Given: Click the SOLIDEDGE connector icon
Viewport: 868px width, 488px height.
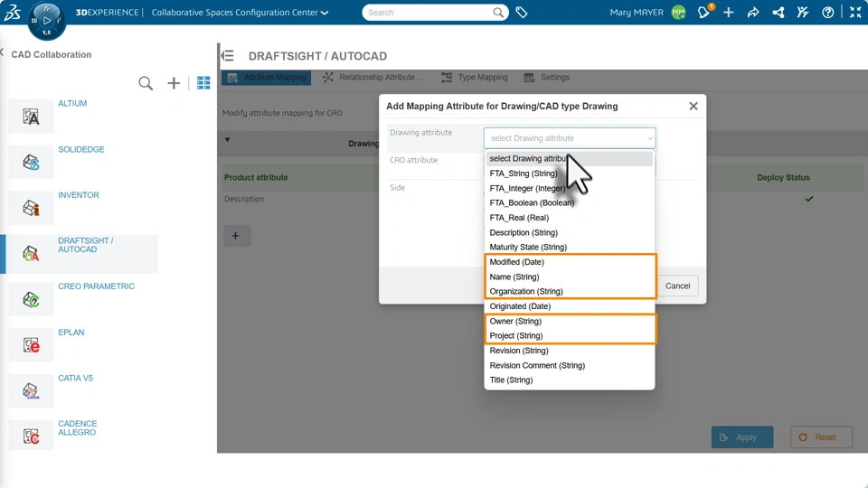Looking at the screenshot, I should point(32,163).
